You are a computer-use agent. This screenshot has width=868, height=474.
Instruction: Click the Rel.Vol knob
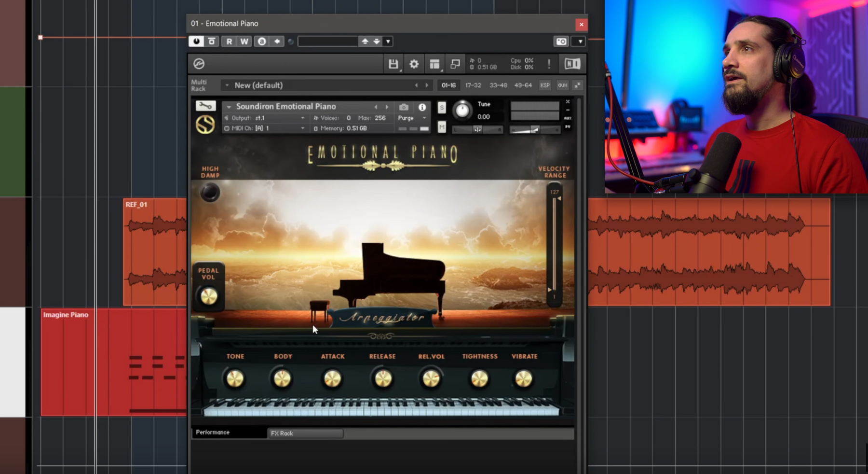click(x=431, y=379)
